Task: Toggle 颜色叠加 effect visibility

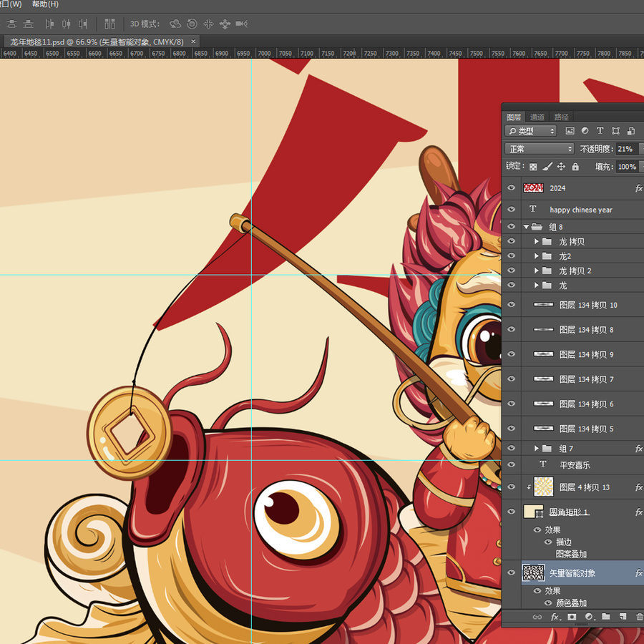Action: point(548,602)
